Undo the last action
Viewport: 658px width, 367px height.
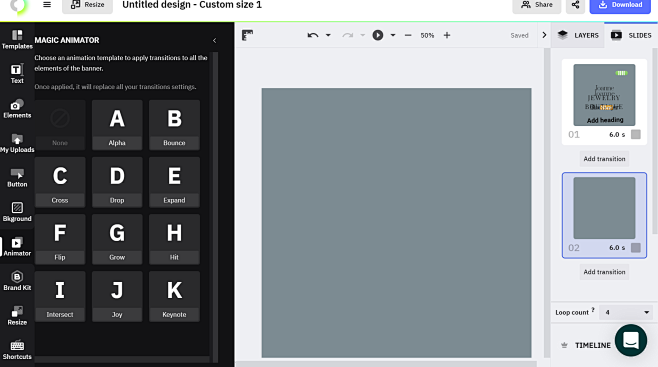tap(313, 35)
